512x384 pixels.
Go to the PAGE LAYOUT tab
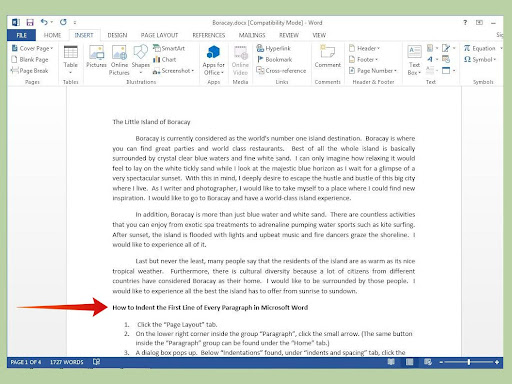coord(159,35)
